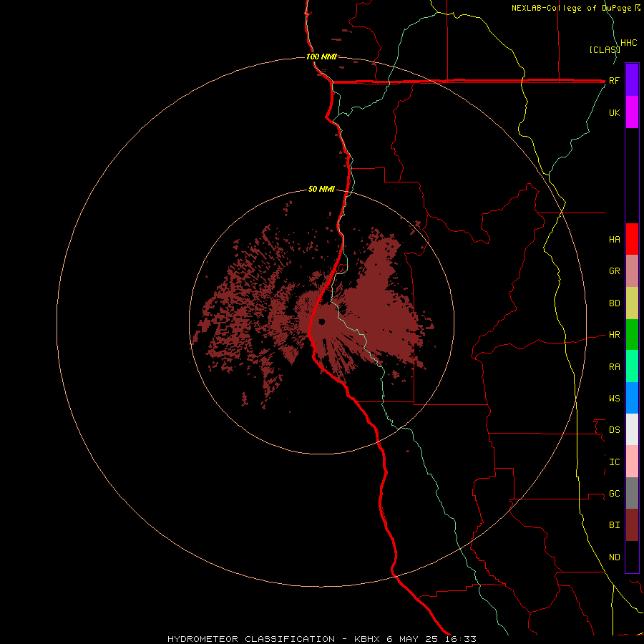Screen dimensions: 644x644
Task: Click the magenta UK legend swatch
Action: 632,112
